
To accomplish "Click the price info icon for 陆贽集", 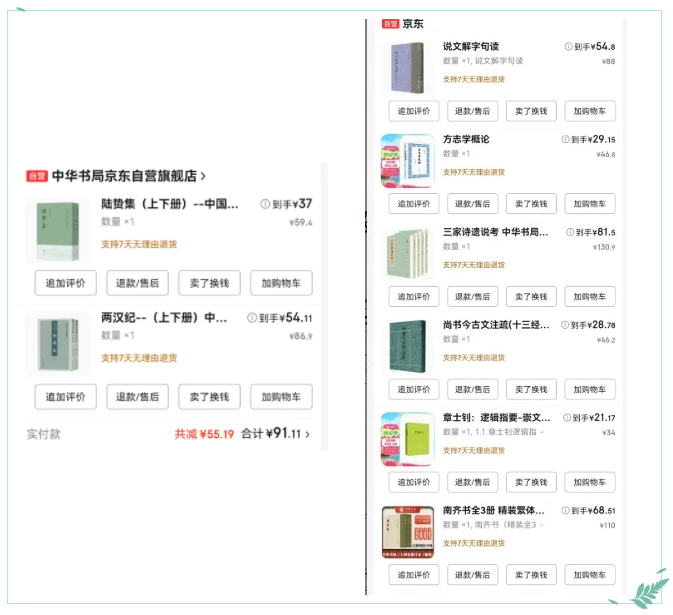I will pos(265,204).
